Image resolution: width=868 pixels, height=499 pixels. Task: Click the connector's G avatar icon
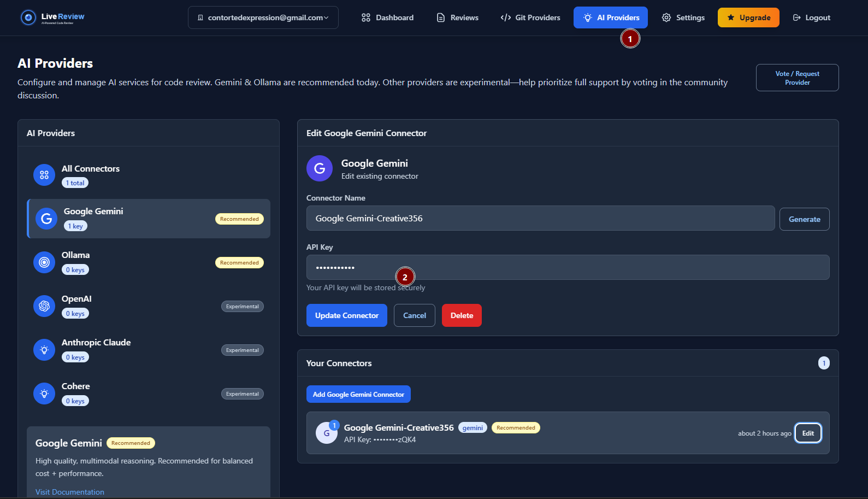click(327, 433)
